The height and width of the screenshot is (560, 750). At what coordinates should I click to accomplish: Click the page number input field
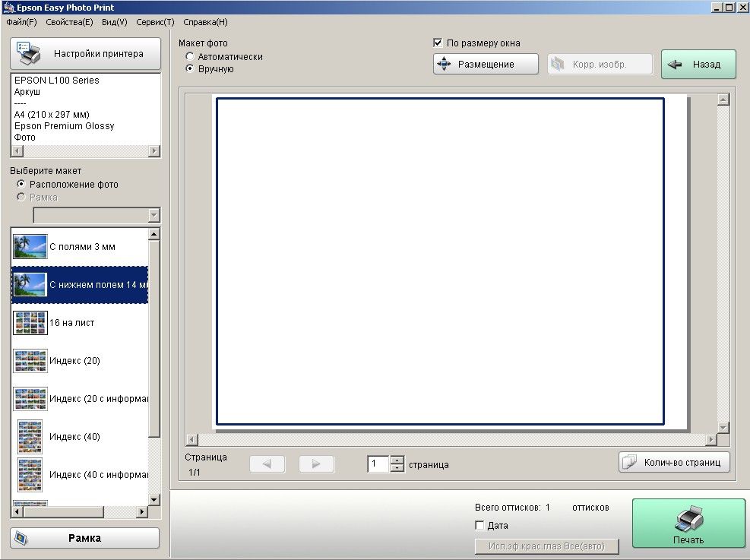coord(378,464)
